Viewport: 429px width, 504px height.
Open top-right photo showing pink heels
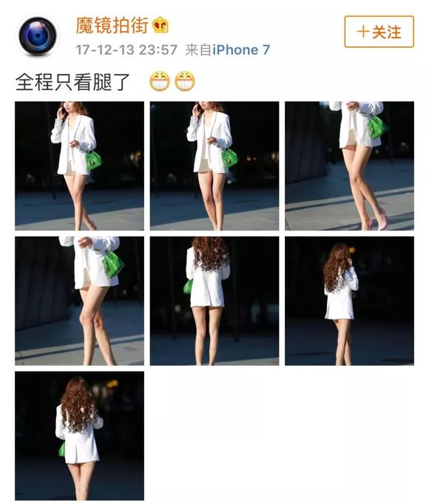point(350,166)
